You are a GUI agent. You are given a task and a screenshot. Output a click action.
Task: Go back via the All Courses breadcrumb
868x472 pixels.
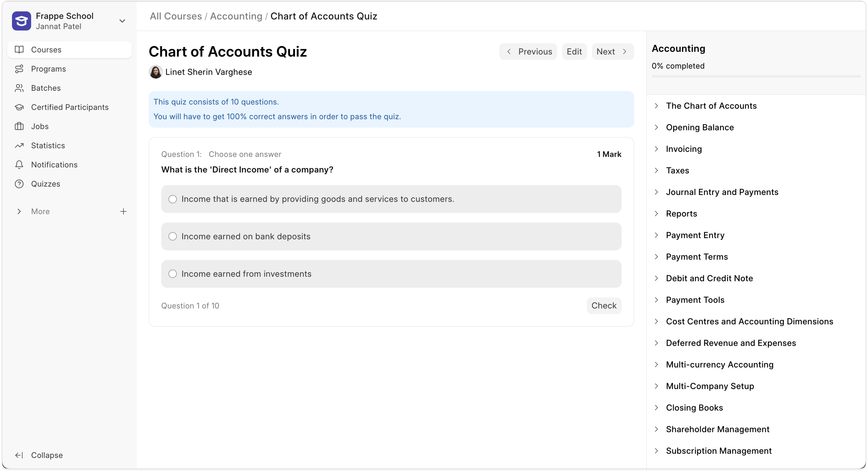tap(175, 16)
